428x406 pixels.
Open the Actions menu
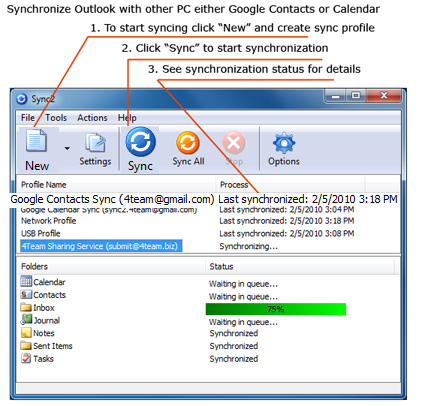click(x=92, y=118)
